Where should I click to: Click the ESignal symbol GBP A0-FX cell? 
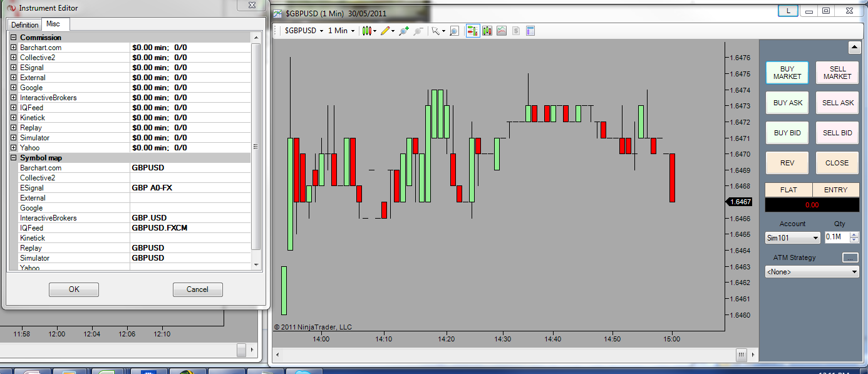[x=190, y=188]
